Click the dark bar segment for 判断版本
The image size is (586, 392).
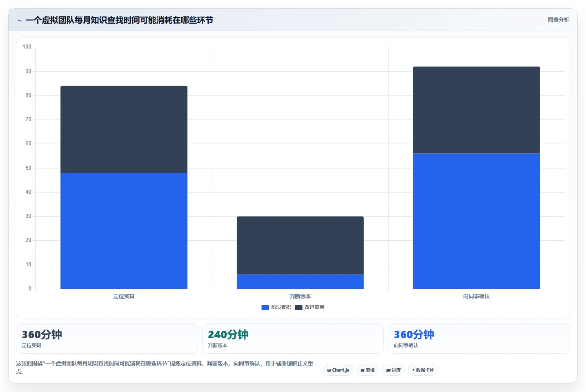tap(300, 245)
